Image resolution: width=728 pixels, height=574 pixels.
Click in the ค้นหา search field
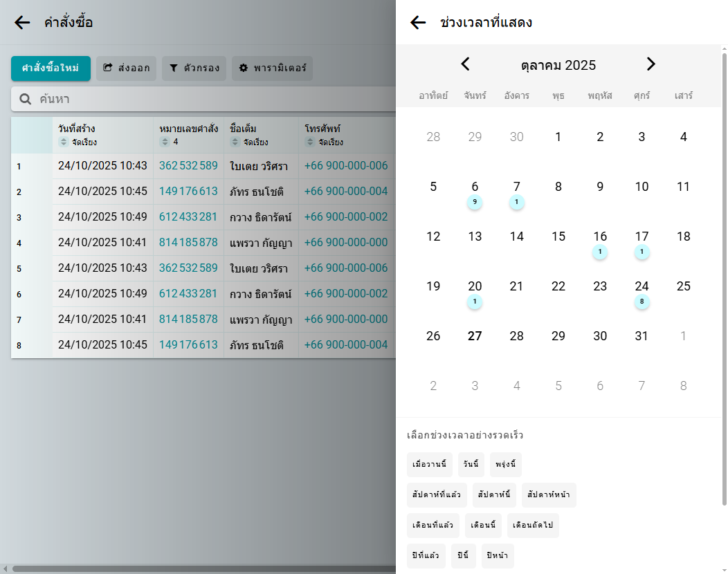[x=208, y=100]
